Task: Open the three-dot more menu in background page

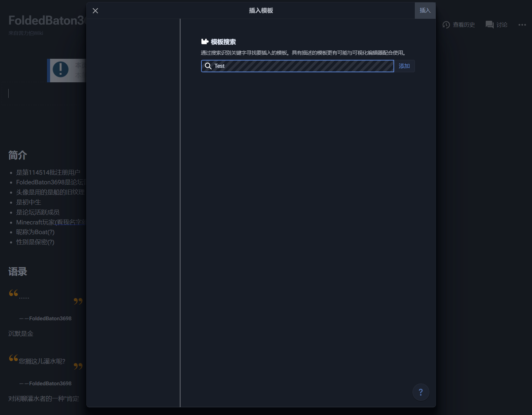Action: [x=522, y=25]
